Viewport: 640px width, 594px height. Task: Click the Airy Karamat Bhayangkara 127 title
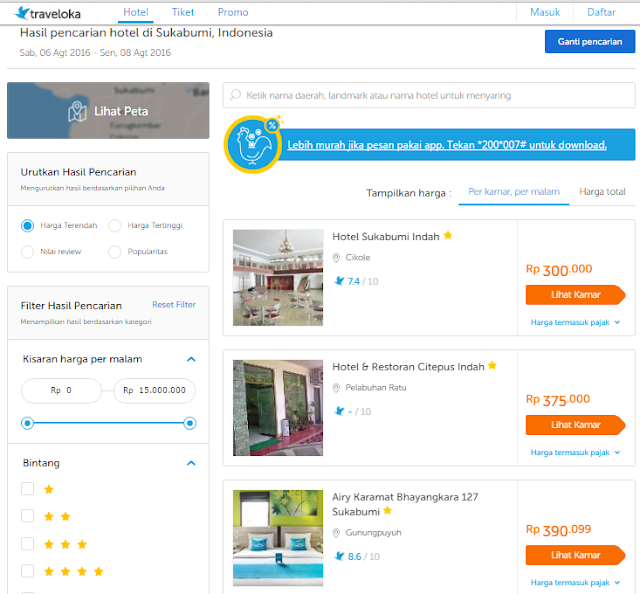point(405,504)
